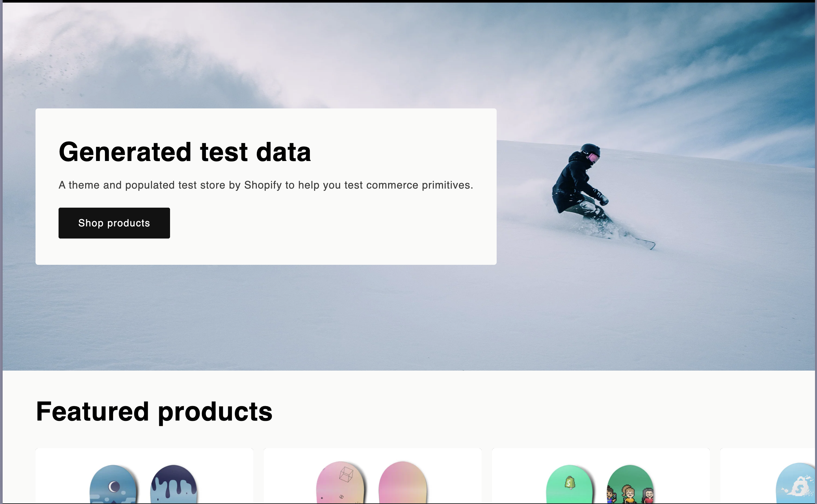Screen dimensions: 817x504
Task: Open the pixel-art people snowboard
Action: (630, 484)
